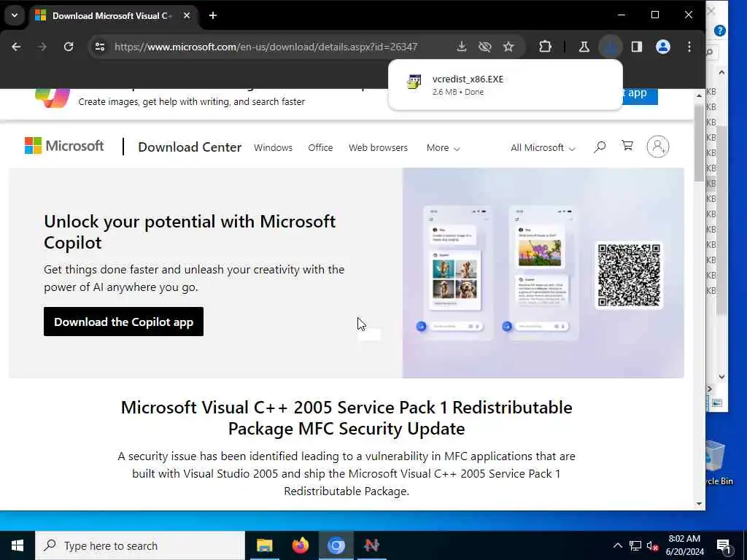Click the help icon in background window

(x=720, y=31)
